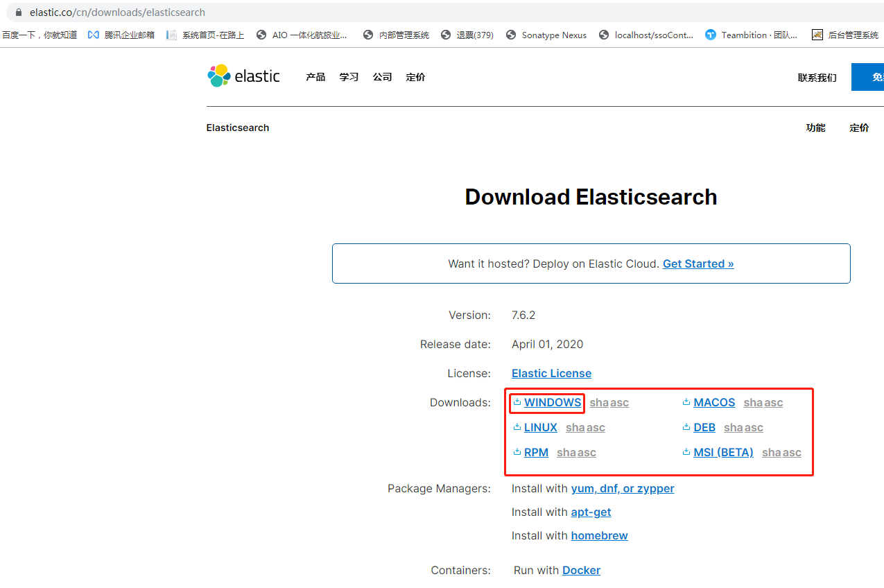The height and width of the screenshot is (588, 884).
Task: Open the sha link for WINDOWS
Action: tap(599, 402)
